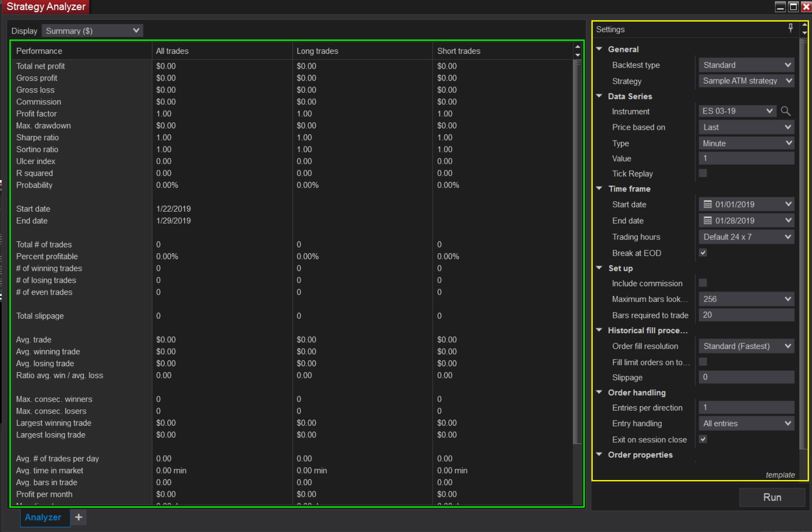This screenshot has height=532, width=812.
Task: Click the Entries per direction field
Action: pyautogui.click(x=746, y=407)
